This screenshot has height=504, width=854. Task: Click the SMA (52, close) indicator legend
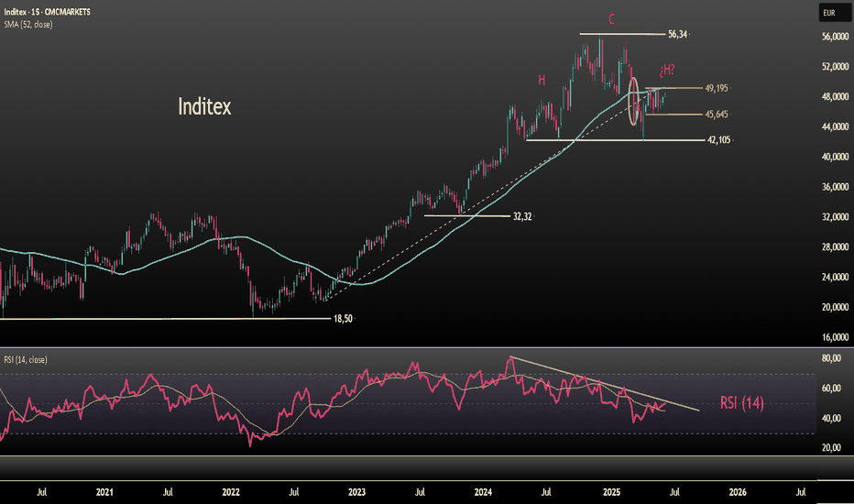pos(28,25)
